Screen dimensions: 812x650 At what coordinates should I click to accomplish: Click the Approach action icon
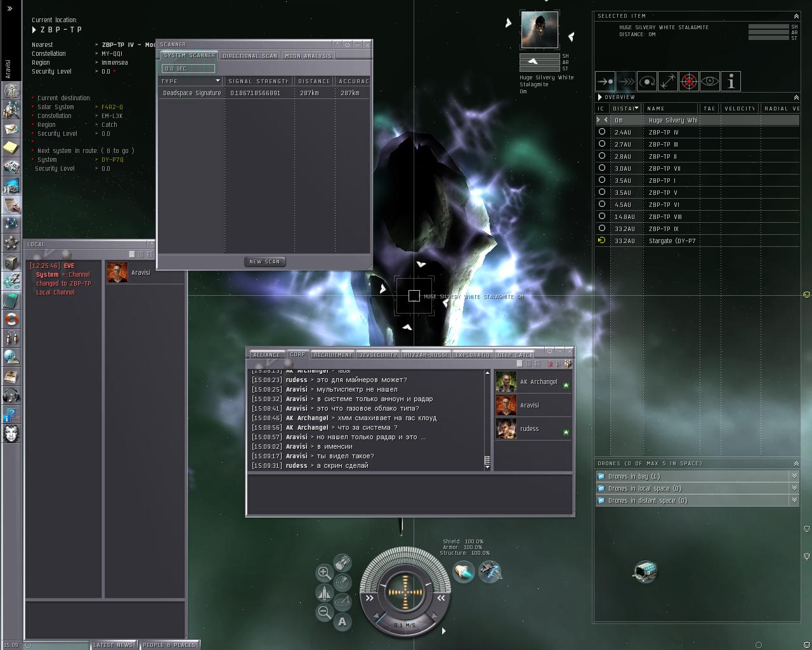pos(605,81)
